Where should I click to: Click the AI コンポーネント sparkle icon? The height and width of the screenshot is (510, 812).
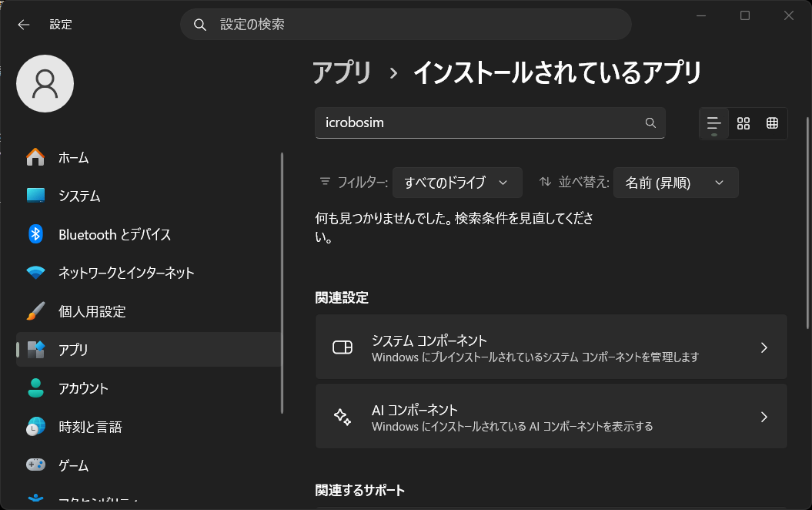(343, 417)
